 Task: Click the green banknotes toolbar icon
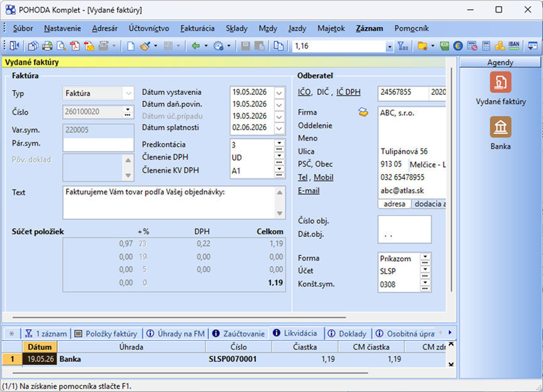[445, 46]
